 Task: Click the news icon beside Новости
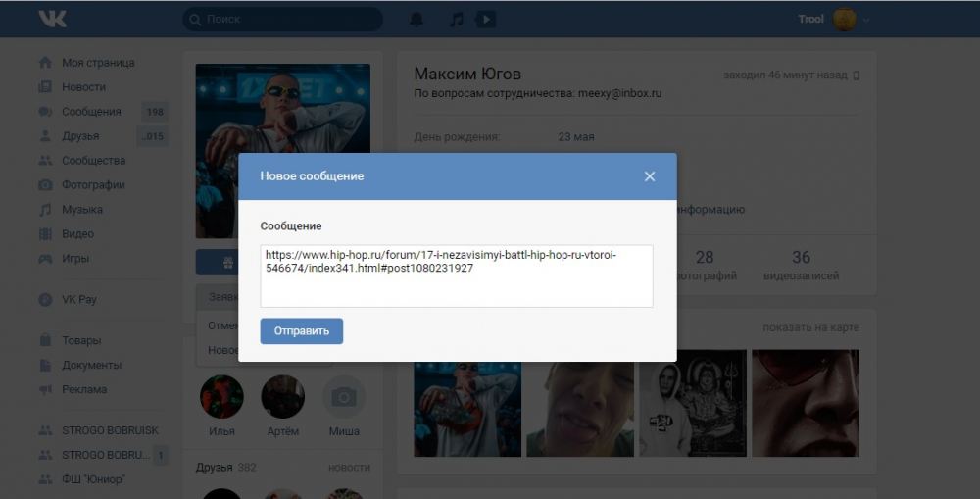[x=45, y=87]
